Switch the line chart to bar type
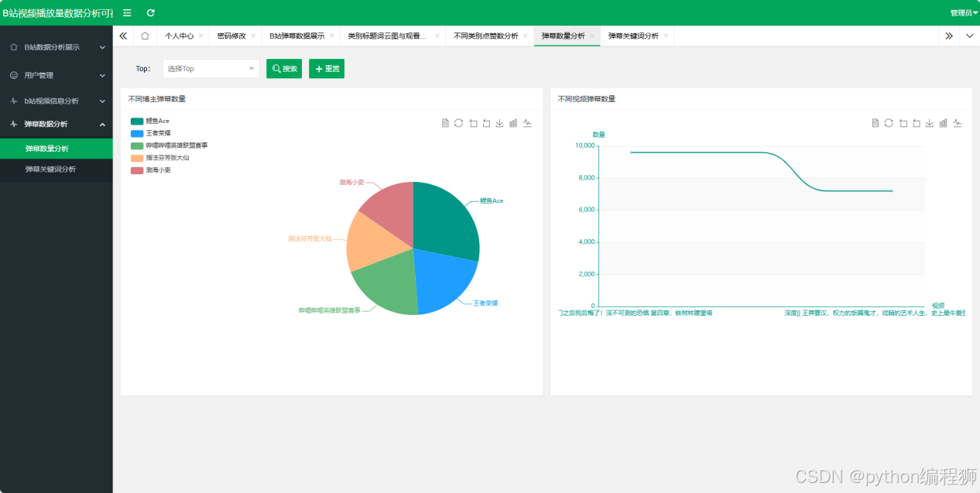The width and height of the screenshot is (980, 493). click(943, 123)
